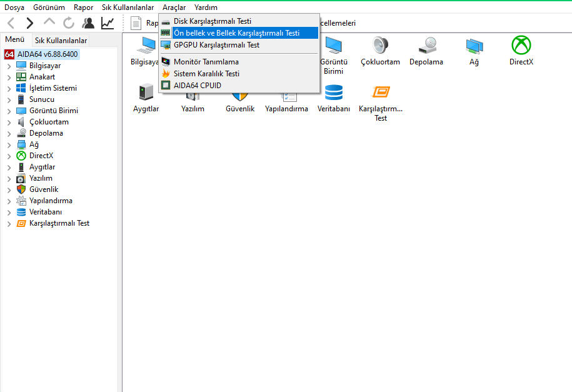The image size is (572, 392).
Task: Launch Sistem Karalılık Testi from menu
Action: tap(239, 73)
